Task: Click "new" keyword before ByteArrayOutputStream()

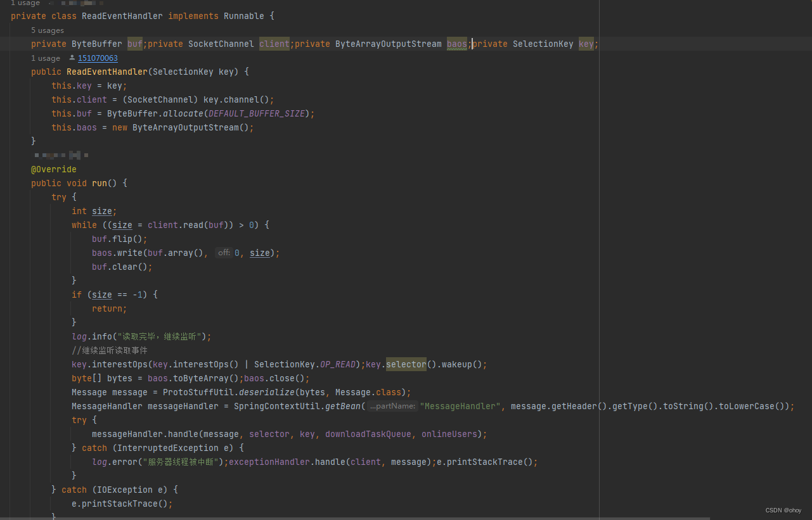Action: (120, 127)
